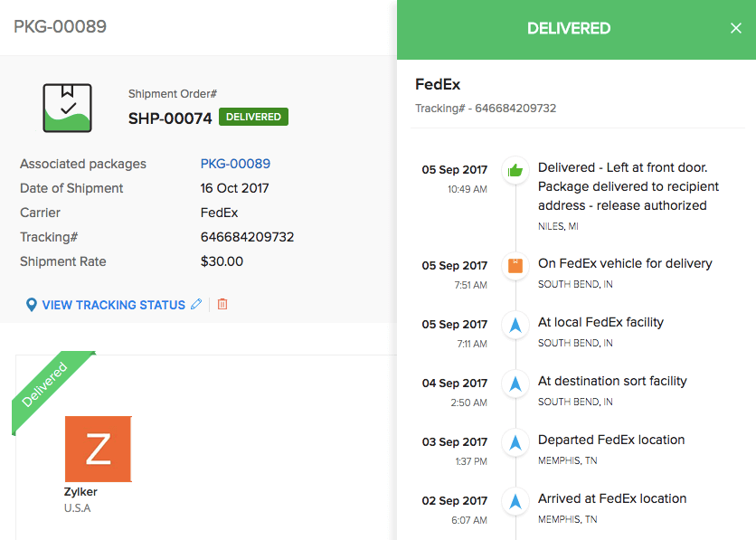Image resolution: width=756 pixels, height=540 pixels.
Task: Open VIEW TRACKING STATUS
Action: tap(112, 305)
